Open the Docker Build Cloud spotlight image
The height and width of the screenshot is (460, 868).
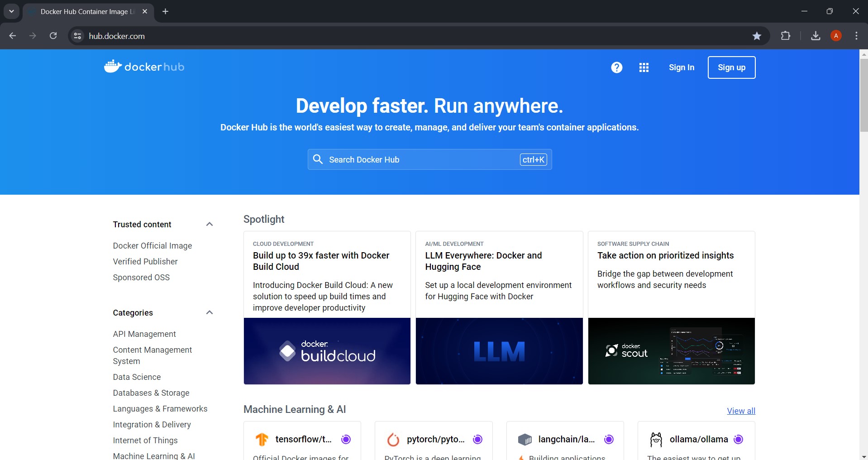pos(327,351)
